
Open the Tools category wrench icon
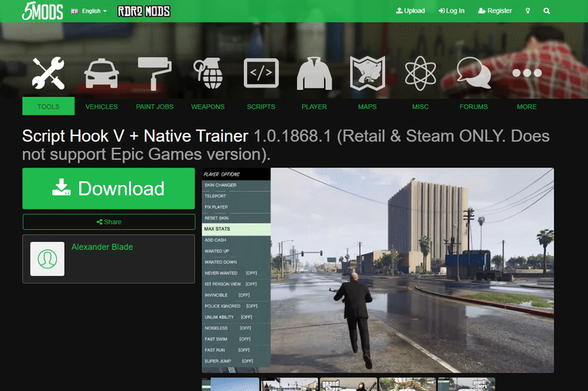coord(49,73)
